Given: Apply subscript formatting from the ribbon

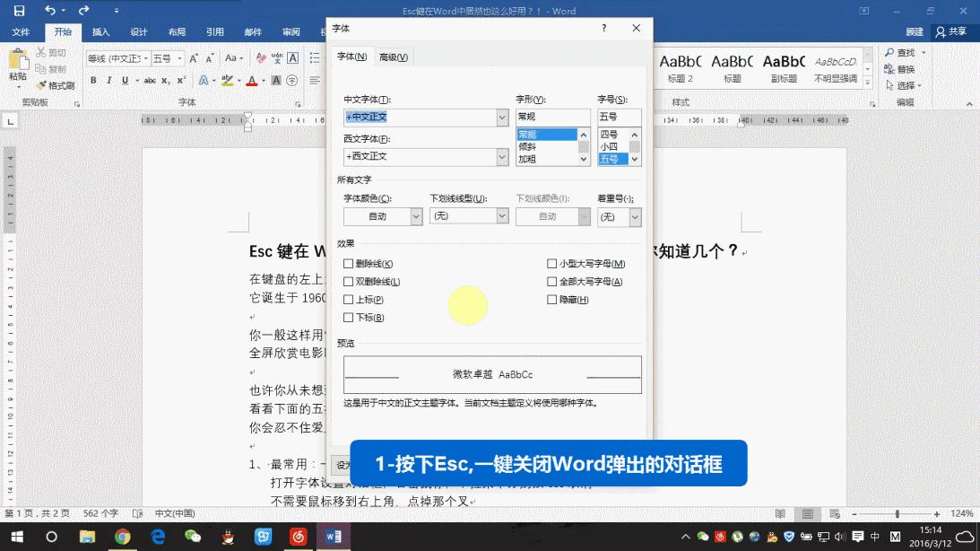Looking at the screenshot, I should click(165, 80).
